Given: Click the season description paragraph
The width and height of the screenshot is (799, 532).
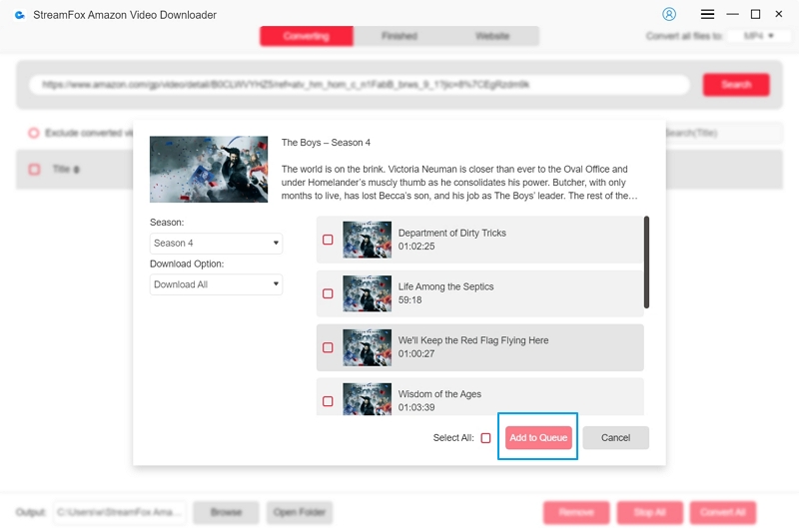Looking at the screenshot, I should tap(459, 183).
